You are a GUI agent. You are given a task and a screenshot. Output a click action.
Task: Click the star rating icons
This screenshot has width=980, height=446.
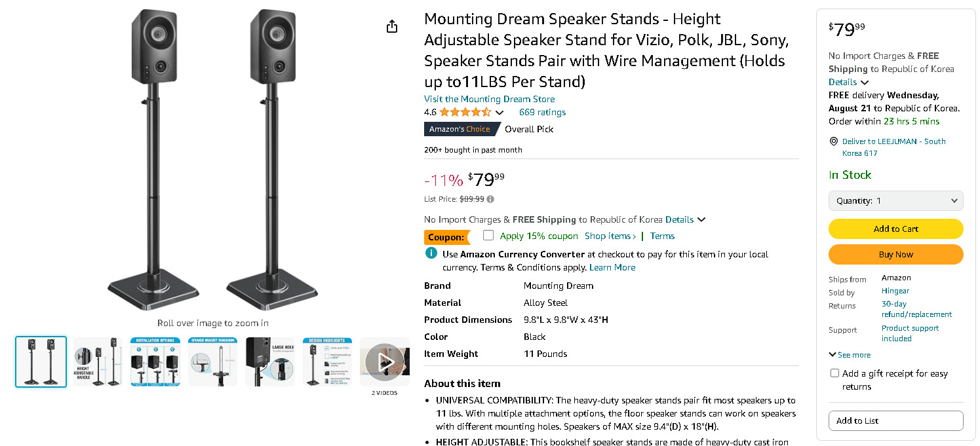click(465, 112)
